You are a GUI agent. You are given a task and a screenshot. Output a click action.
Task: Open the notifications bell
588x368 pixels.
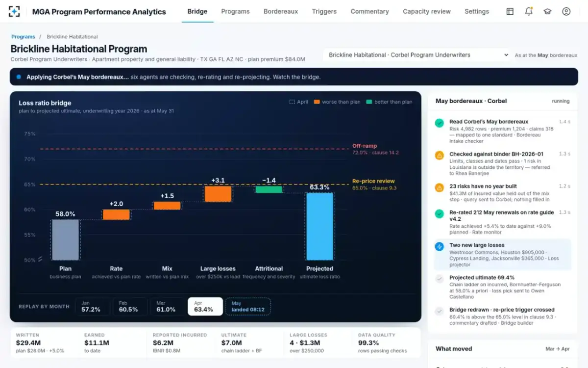click(529, 11)
